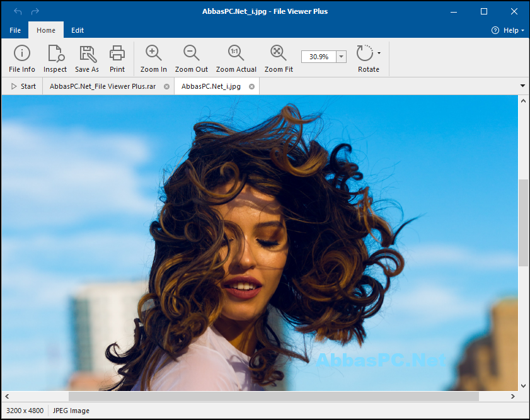Undo with the back arrow icon
Viewport: 530px width, 420px height.
(18, 11)
